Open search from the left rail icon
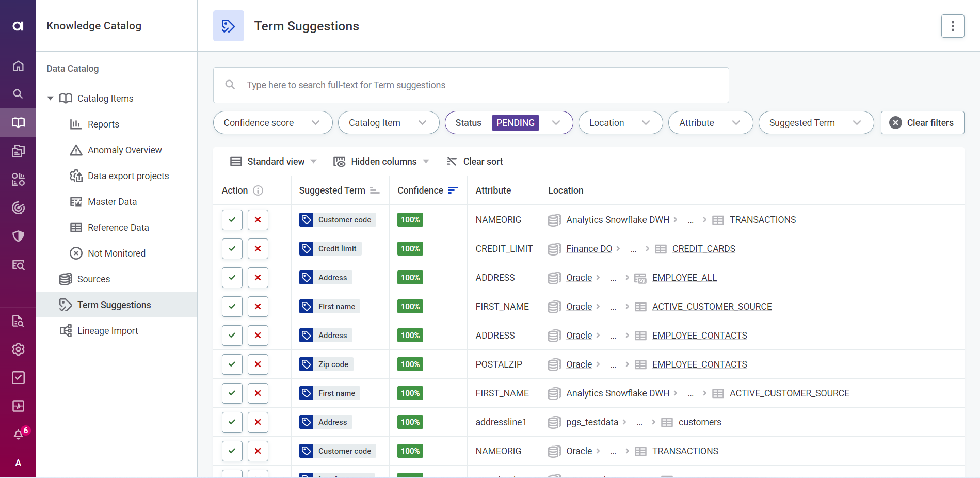This screenshot has width=980, height=478. click(x=18, y=94)
